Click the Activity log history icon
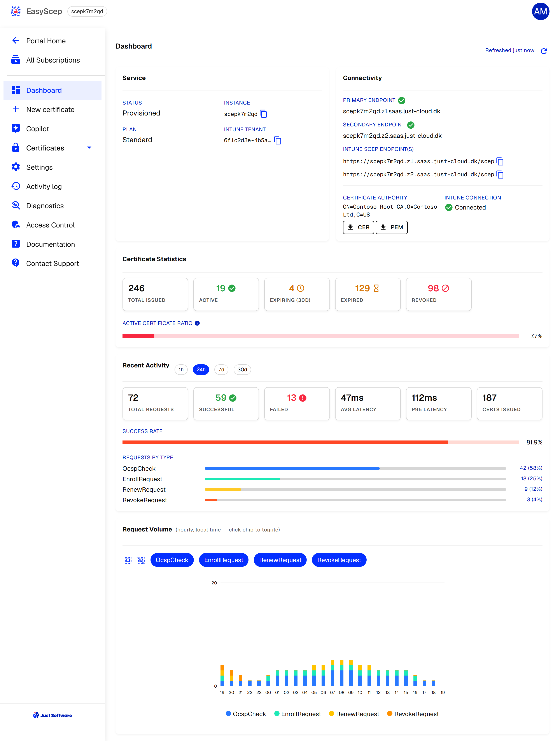The image size is (560, 741). [16, 186]
